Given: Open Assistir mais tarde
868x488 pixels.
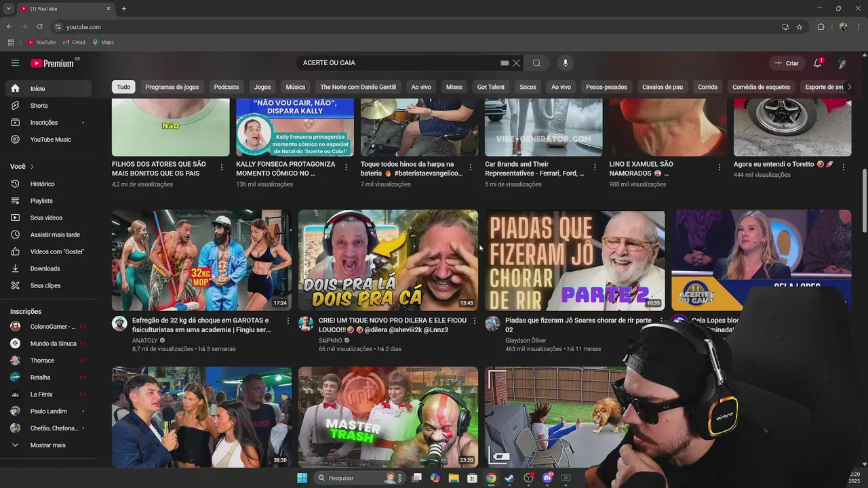Looking at the screenshot, I should (47, 235).
